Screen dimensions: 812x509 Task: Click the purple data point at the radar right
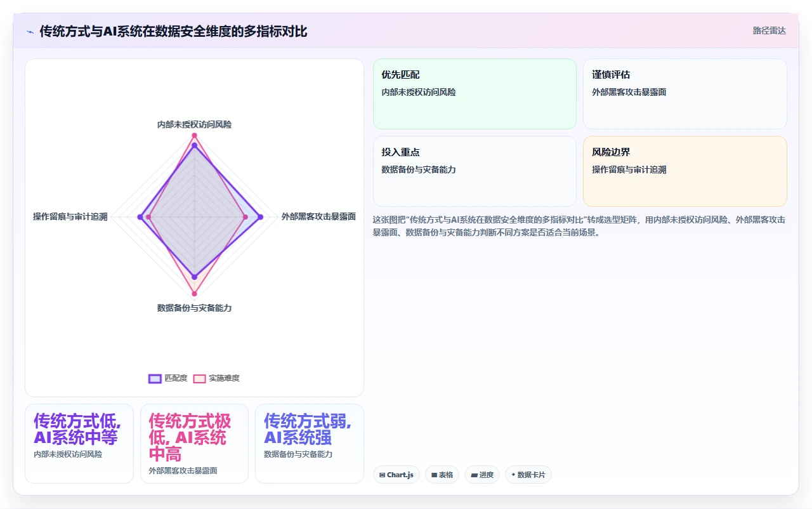259,217
